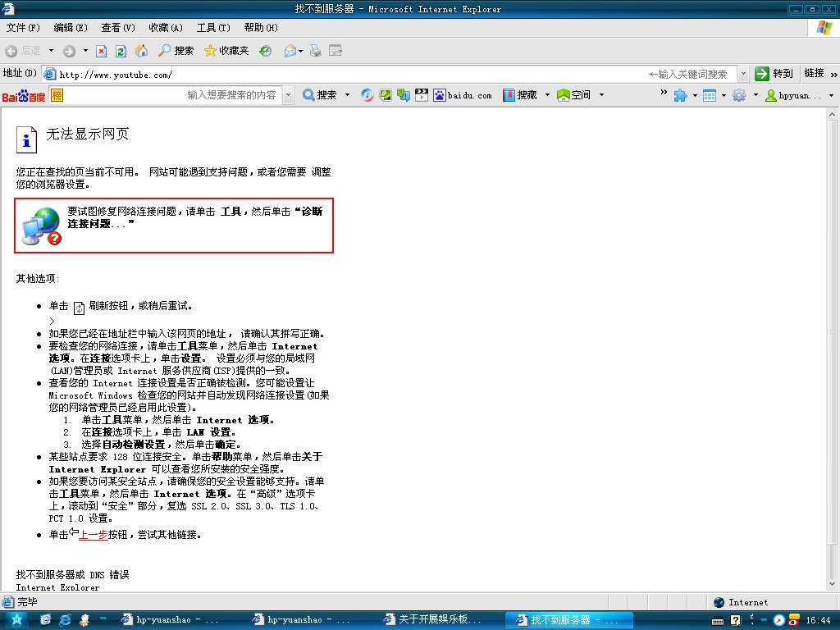This screenshot has height=630, width=840.
Task: Click the History clock icon
Action: click(x=265, y=51)
